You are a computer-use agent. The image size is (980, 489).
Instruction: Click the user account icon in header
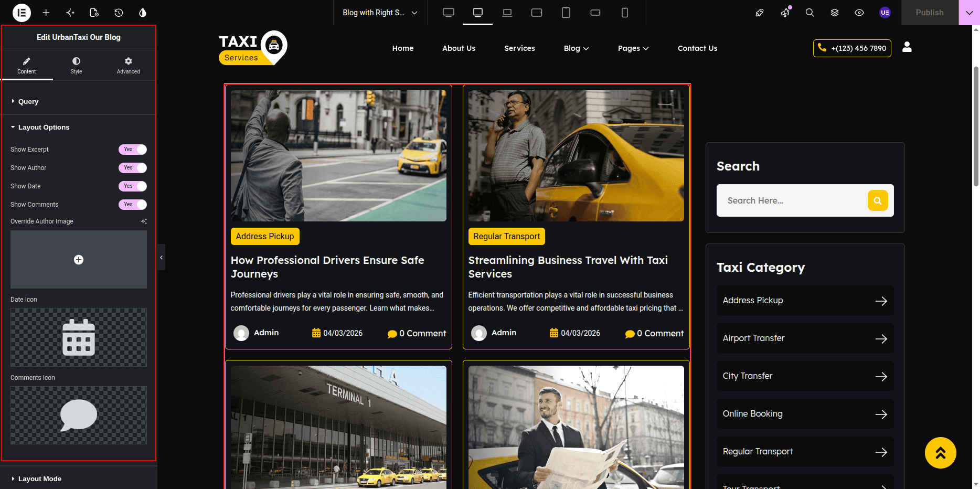click(907, 47)
